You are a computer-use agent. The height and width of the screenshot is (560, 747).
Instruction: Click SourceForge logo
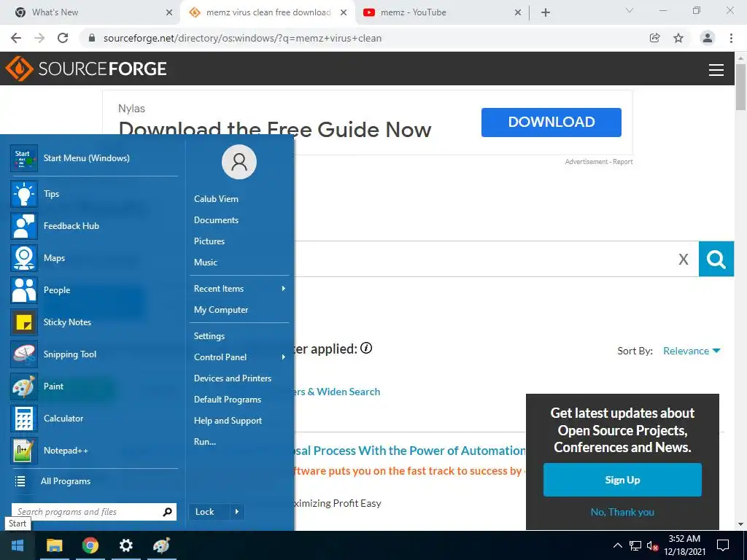(x=86, y=69)
